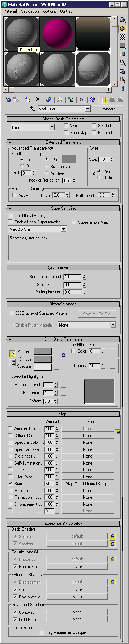
Task: Pick material from object with eyedropper
Action: coord(33,109)
